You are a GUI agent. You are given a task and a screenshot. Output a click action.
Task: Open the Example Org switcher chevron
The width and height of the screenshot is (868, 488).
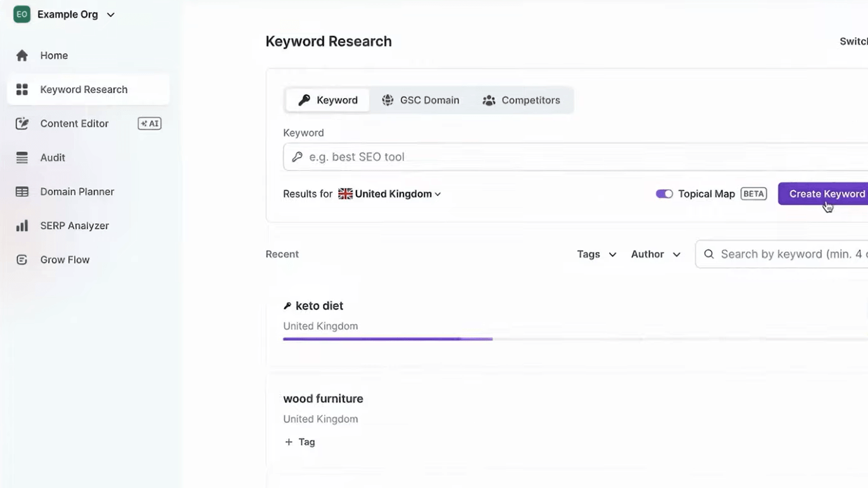point(111,15)
